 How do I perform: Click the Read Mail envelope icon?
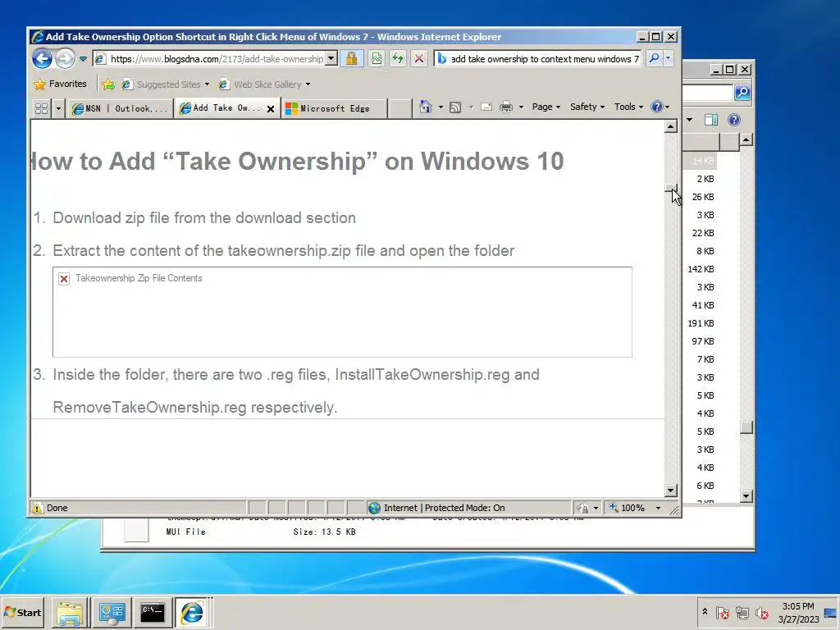click(486, 107)
